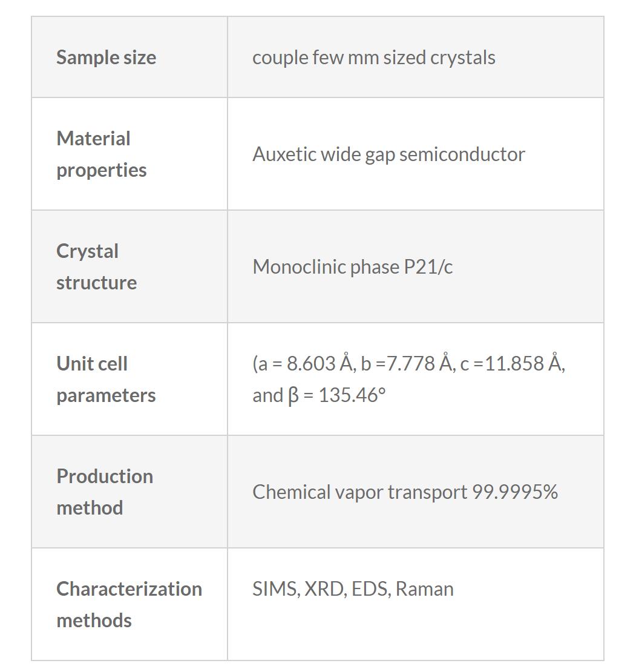This screenshot has height=672, width=636.
Task: Click the 'Characterization methods' row label
Action: point(129,604)
